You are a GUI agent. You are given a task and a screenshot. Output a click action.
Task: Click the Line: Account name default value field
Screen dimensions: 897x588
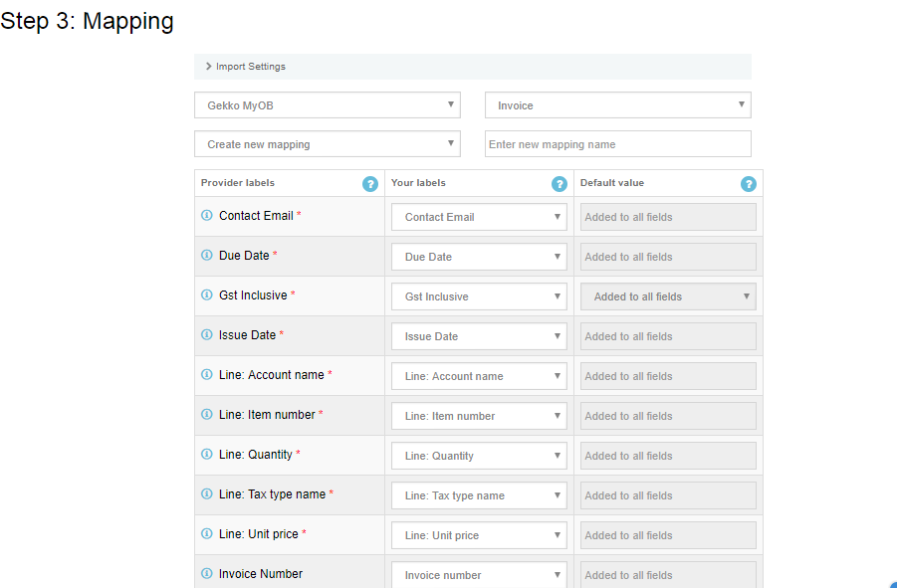click(668, 376)
